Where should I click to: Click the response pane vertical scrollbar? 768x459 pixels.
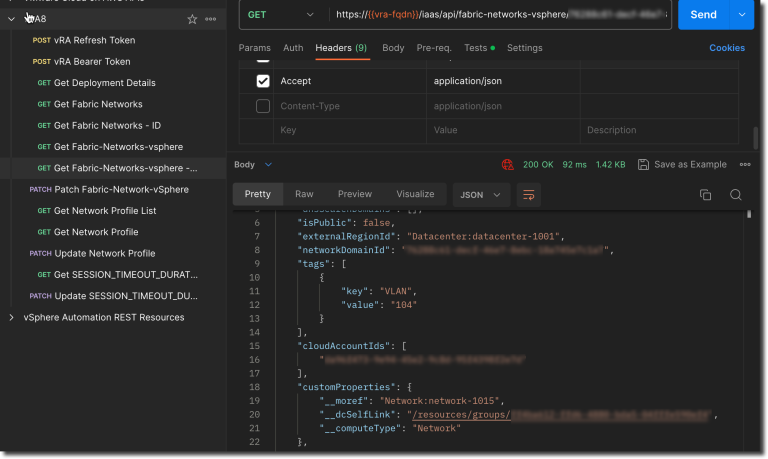click(x=748, y=214)
